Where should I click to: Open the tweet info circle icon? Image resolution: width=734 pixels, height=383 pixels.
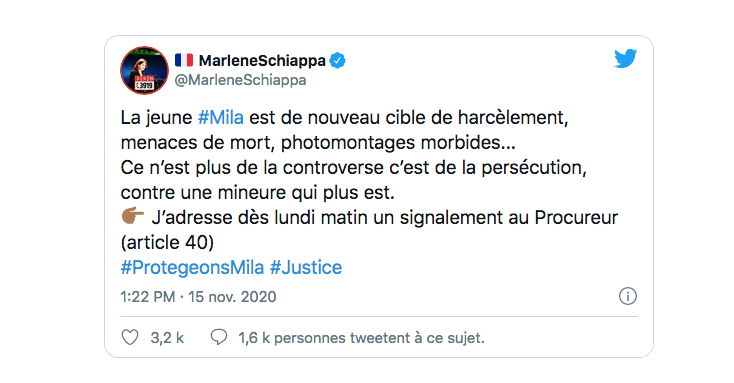628,296
